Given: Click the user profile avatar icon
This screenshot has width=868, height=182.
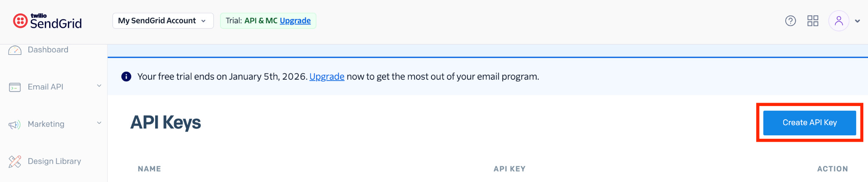Looking at the screenshot, I should pos(839,21).
